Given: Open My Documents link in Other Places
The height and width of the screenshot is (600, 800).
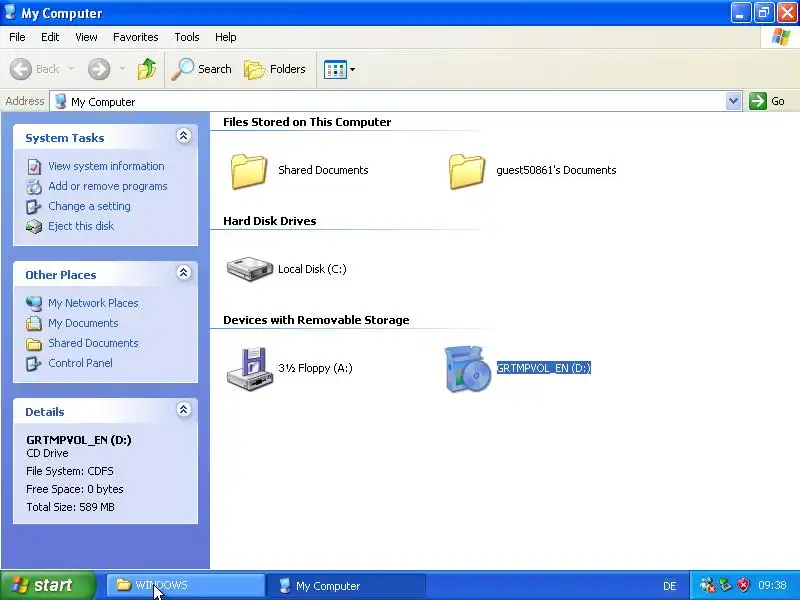Looking at the screenshot, I should click(x=83, y=323).
